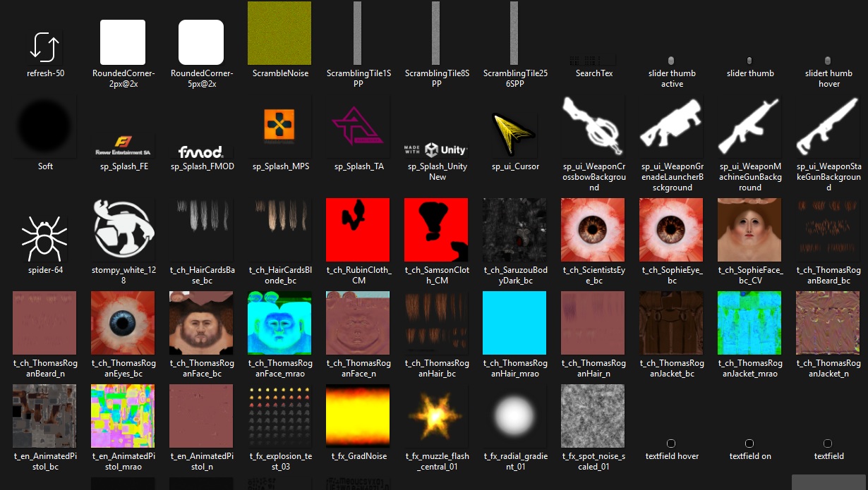Select t_fx_muzzle_flash_central_01 texture
The image size is (868, 490).
click(436, 416)
